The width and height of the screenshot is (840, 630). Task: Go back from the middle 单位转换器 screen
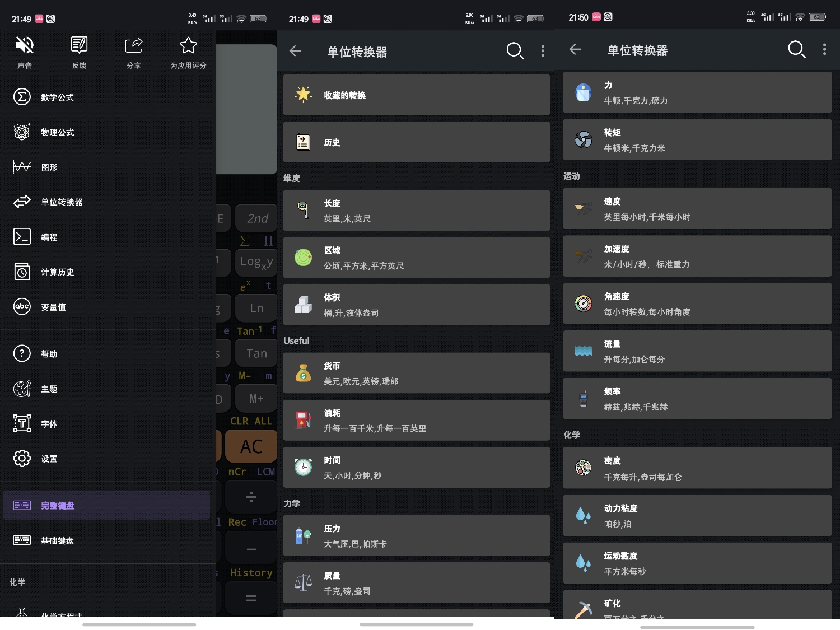(x=295, y=52)
